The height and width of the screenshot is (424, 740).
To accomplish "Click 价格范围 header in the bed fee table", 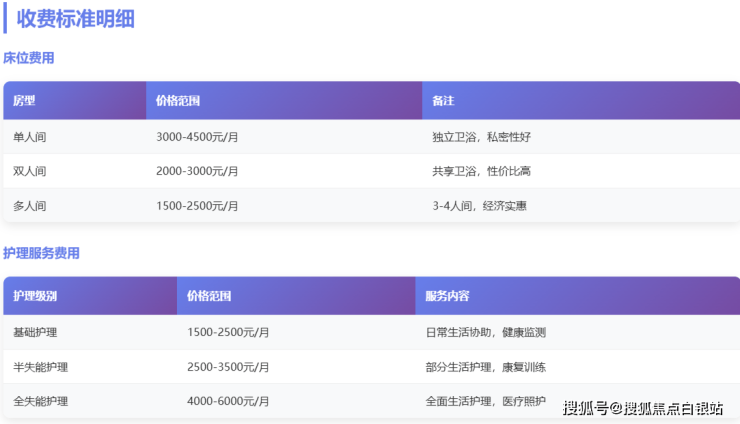I will pyautogui.click(x=178, y=101).
